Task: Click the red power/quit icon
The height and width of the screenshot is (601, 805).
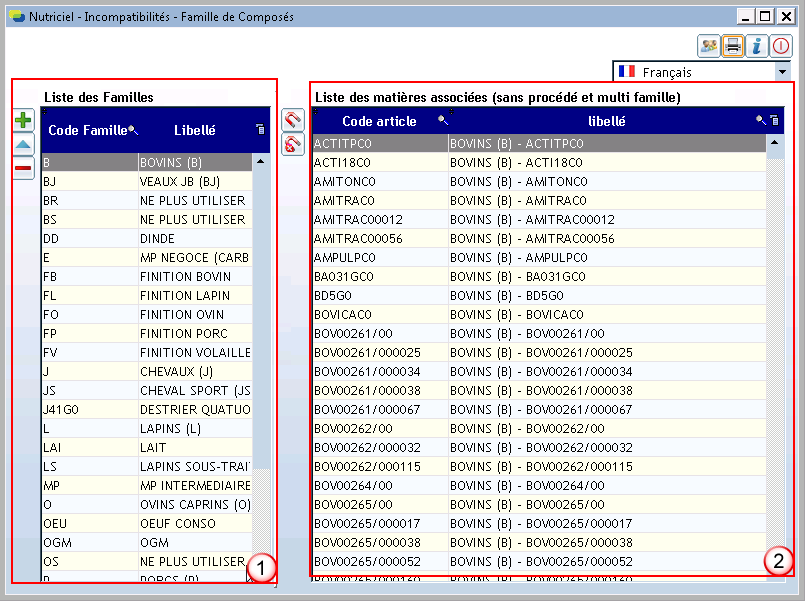Action: tap(781, 46)
